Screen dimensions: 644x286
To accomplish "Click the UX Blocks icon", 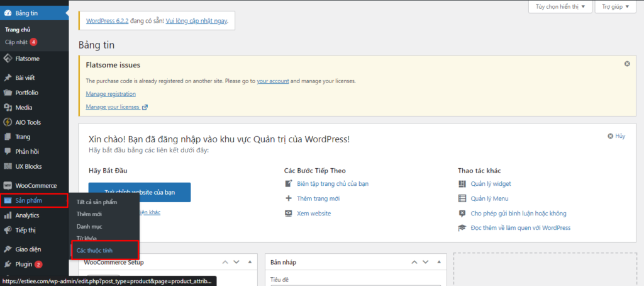I will point(8,166).
